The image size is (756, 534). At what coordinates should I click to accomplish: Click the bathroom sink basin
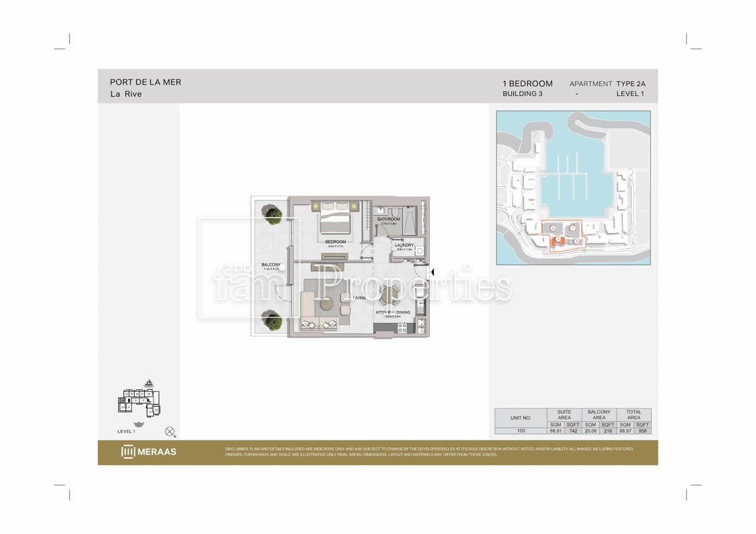click(x=380, y=211)
